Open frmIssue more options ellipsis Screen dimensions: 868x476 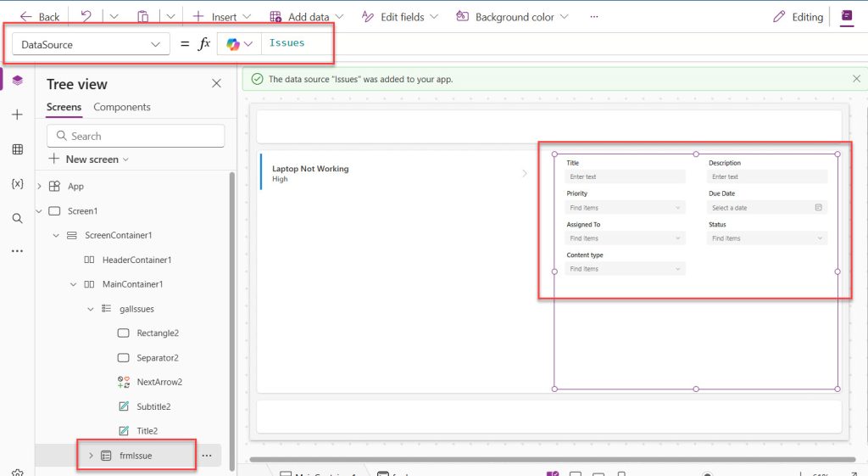pos(207,456)
